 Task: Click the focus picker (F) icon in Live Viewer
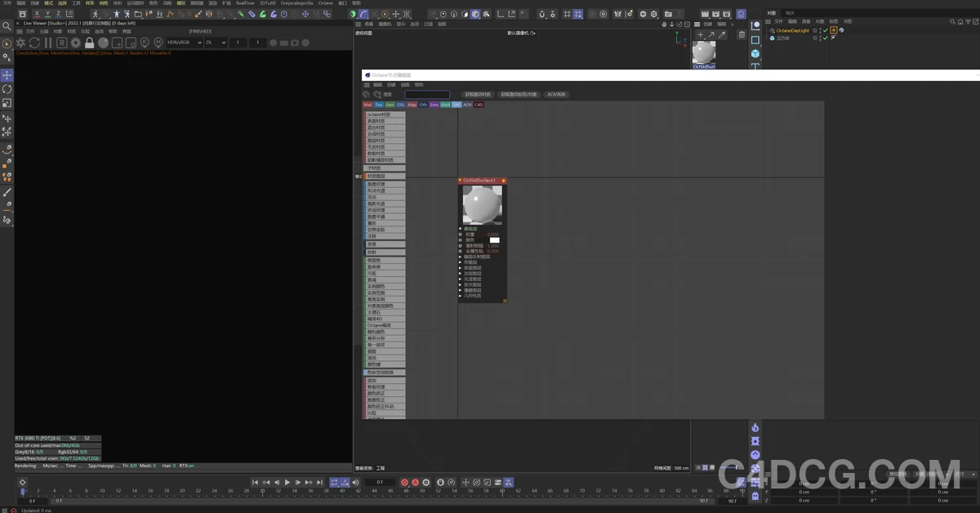(143, 42)
